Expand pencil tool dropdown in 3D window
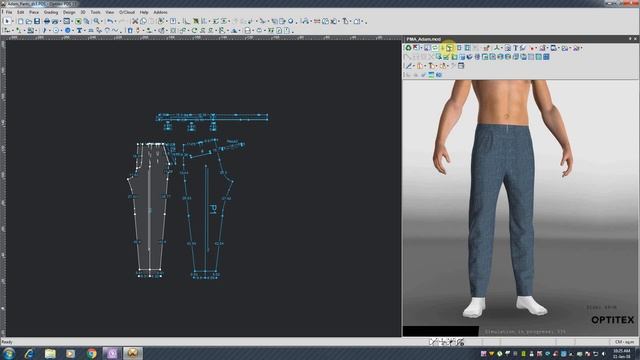Screen dimensions: 640x360 pos(414,66)
